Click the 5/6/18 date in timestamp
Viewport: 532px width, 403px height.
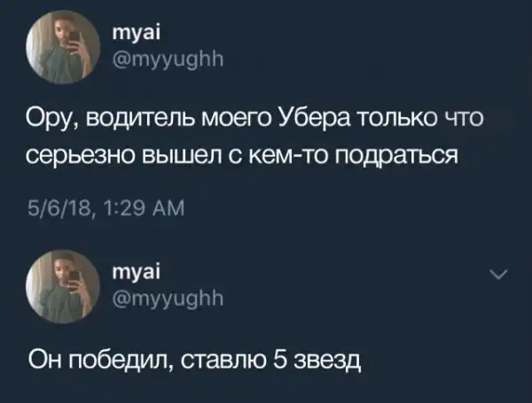point(59,207)
